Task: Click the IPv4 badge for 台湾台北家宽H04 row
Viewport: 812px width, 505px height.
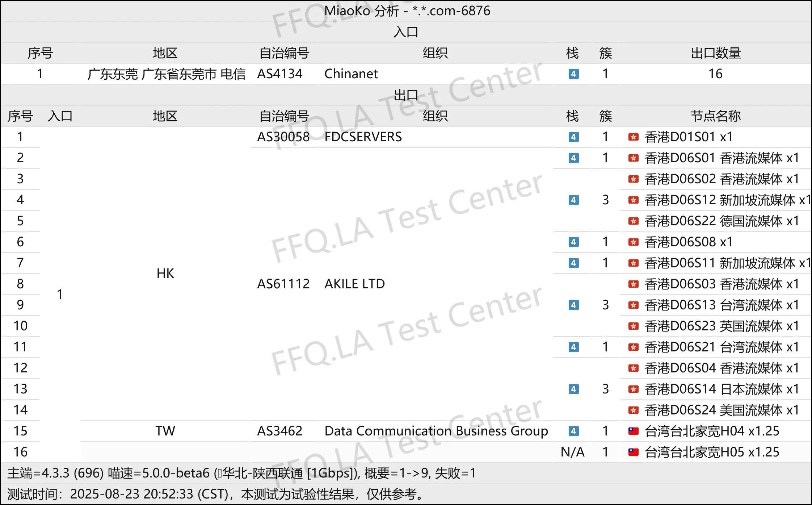Action: [x=573, y=431]
